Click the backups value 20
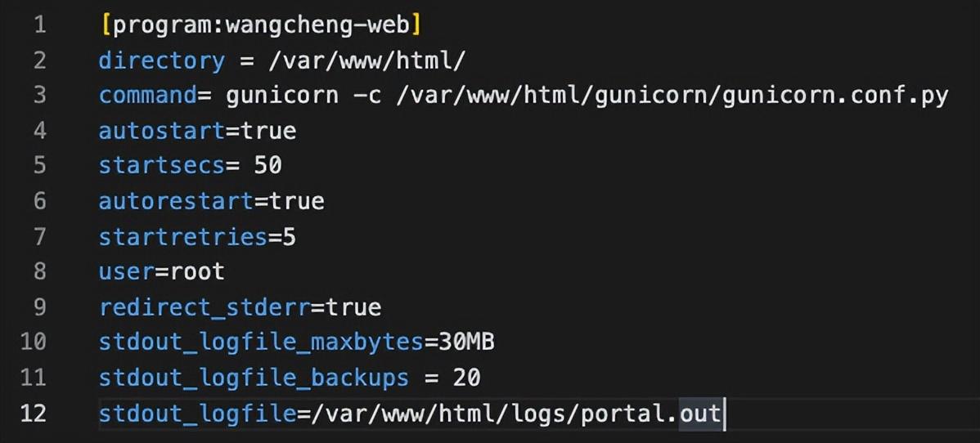Viewport: 980px width, 443px height. (x=467, y=378)
